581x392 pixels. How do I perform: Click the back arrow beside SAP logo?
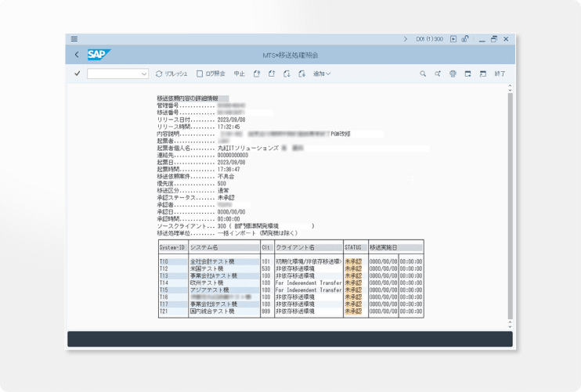tap(76, 55)
